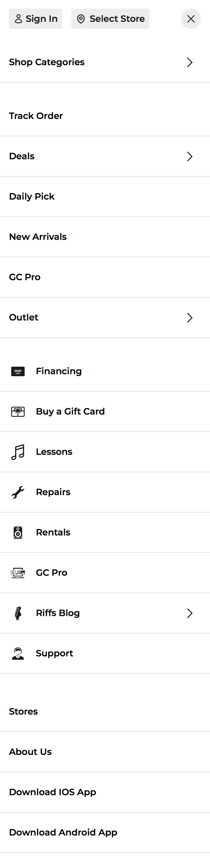This screenshot has width=210, height=868.
Task: Click the Download Android App link
Action: pos(63,832)
